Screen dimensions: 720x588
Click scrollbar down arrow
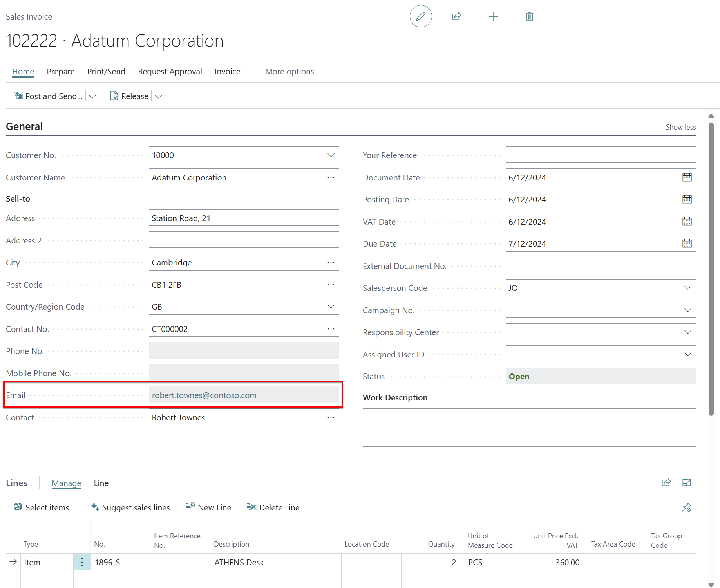point(711,585)
